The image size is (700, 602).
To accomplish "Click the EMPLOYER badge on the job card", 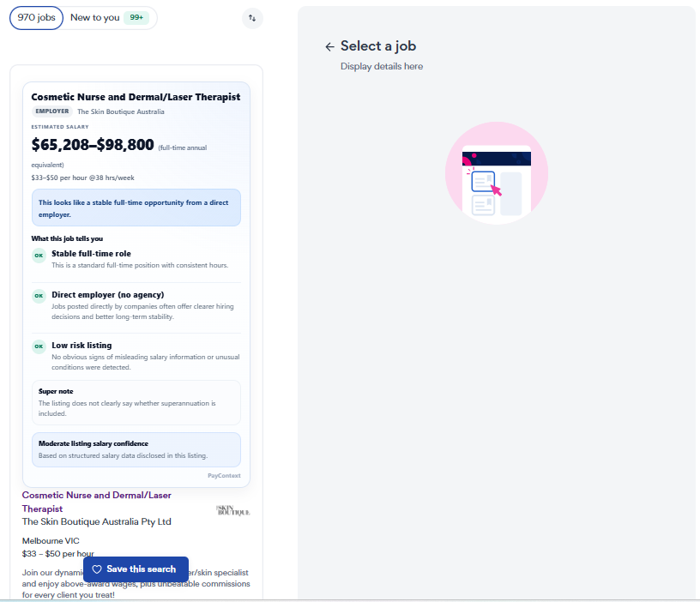I will tap(51, 111).
